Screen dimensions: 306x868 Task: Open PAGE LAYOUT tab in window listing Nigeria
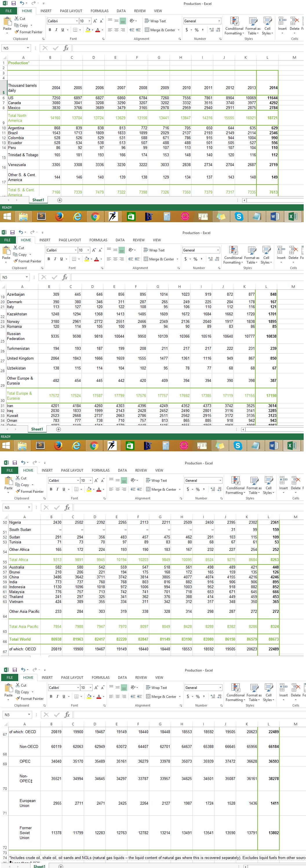(72, 470)
